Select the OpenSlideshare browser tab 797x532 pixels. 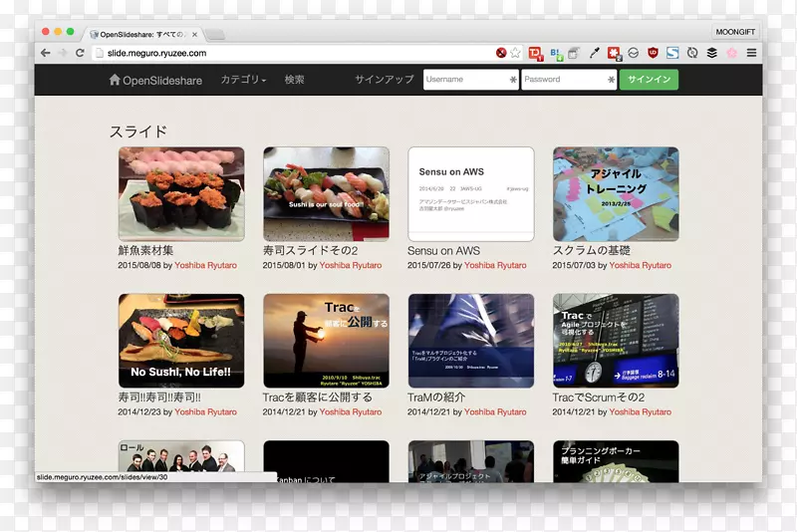[x=142, y=35]
